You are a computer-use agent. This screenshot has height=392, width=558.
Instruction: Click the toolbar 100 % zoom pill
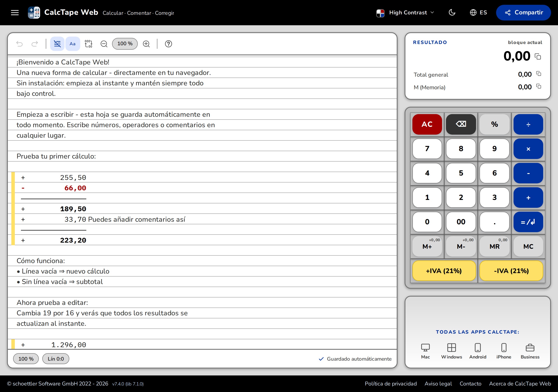pos(125,44)
